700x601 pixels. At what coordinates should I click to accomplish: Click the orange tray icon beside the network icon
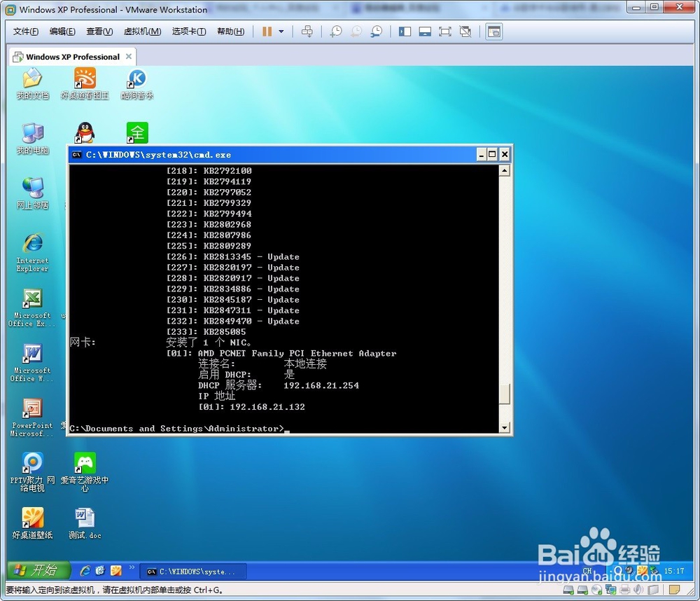click(x=642, y=570)
